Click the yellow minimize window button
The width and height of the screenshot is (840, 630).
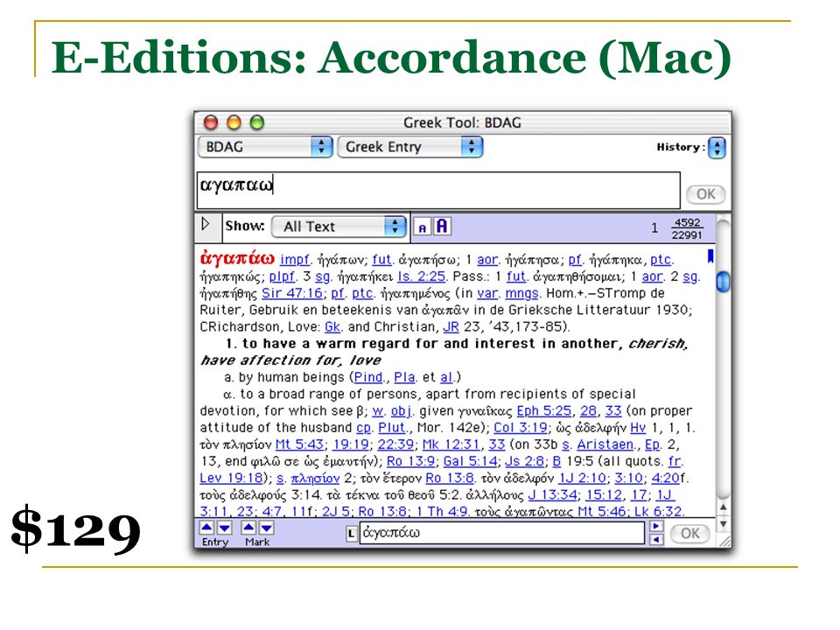pos(234,122)
